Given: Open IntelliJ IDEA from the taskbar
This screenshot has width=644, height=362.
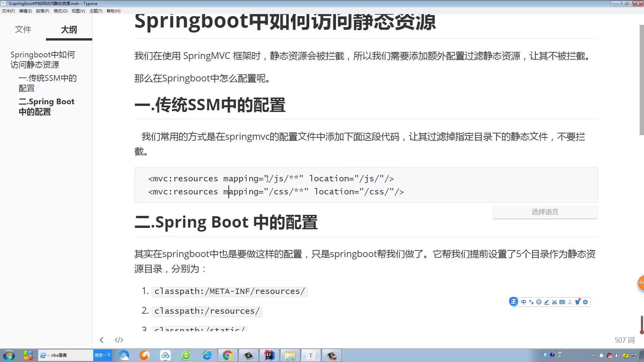Looking at the screenshot, I should coord(269,355).
